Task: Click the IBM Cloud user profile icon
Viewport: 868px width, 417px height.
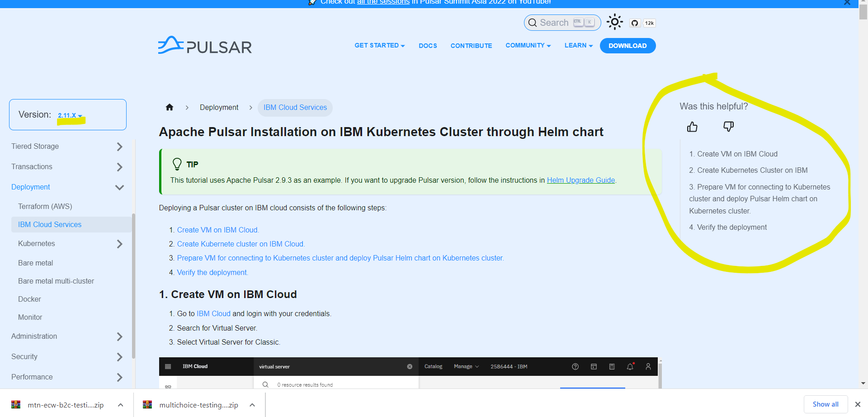Action: (648, 366)
